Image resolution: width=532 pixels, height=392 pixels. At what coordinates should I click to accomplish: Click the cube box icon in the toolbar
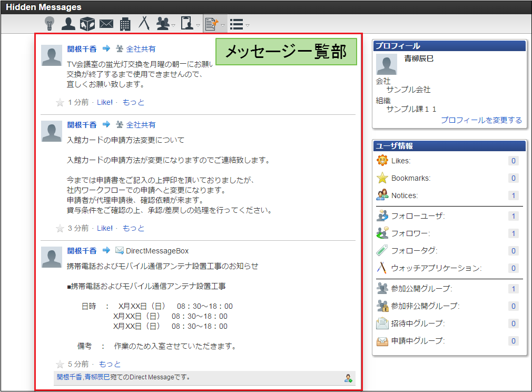(87, 24)
